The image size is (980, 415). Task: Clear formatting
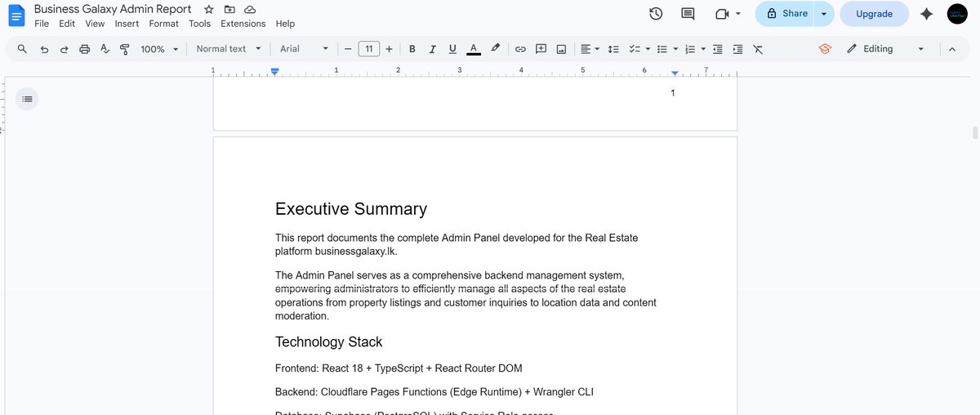(758, 49)
